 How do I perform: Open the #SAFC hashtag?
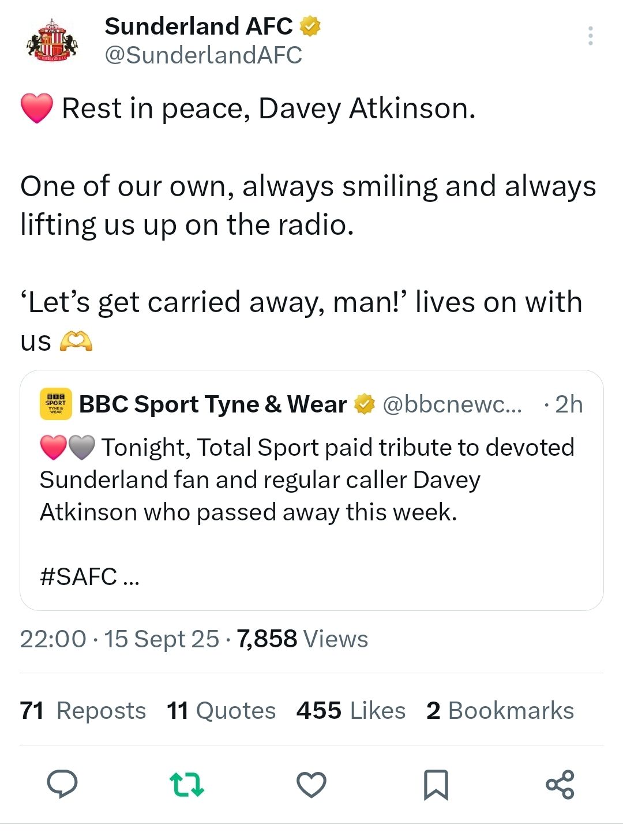tap(78, 576)
